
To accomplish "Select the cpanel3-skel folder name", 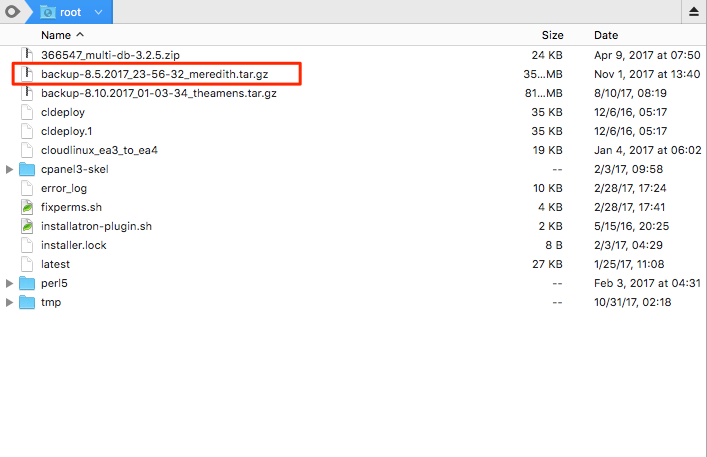I will [75, 169].
